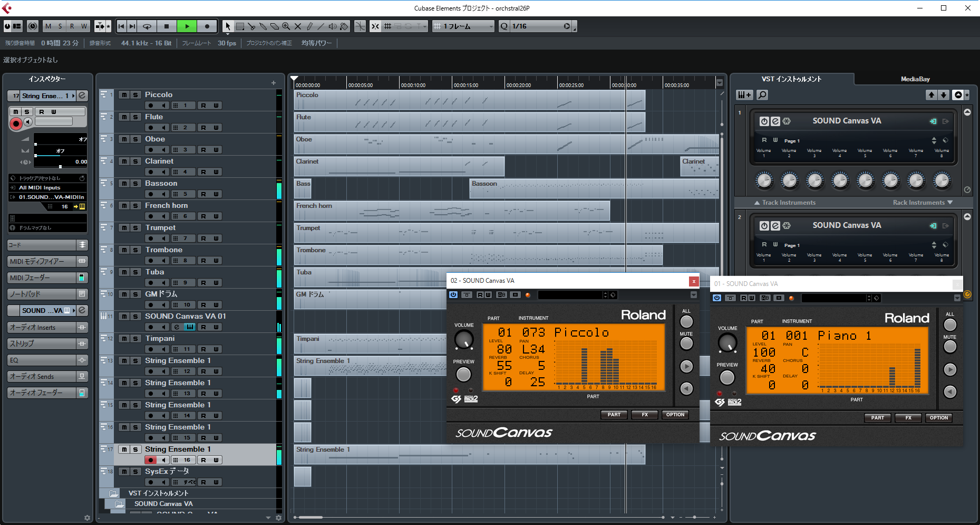The height and width of the screenshot is (525, 980).
Task: Click OPTION button in 01 SOUND Canvas window
Action: [939, 418]
